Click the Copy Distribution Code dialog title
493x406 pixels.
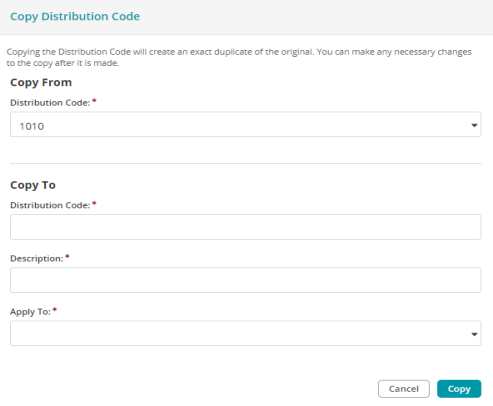tap(75, 16)
